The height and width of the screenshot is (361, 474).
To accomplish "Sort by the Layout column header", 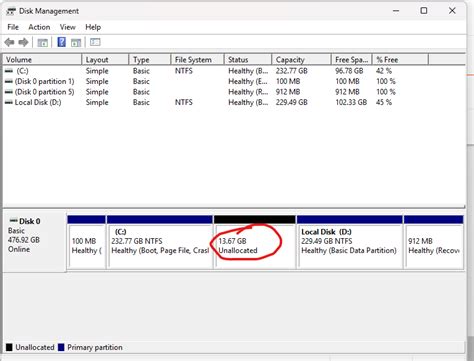I will (105, 60).
